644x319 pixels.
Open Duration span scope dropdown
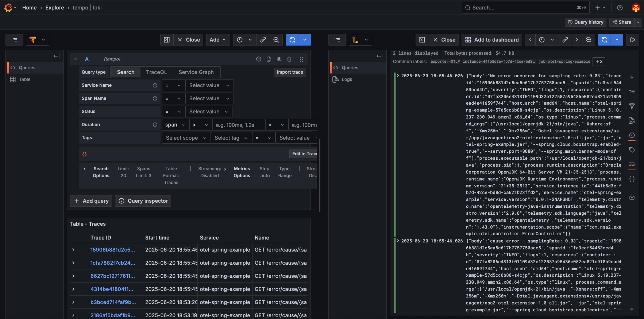pos(175,125)
